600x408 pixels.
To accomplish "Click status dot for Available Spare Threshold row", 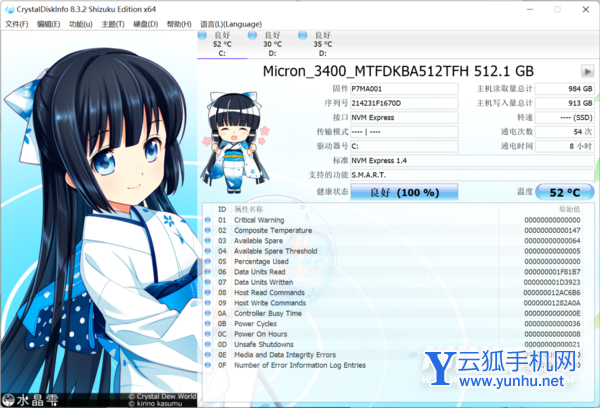I will pyautogui.click(x=208, y=251).
